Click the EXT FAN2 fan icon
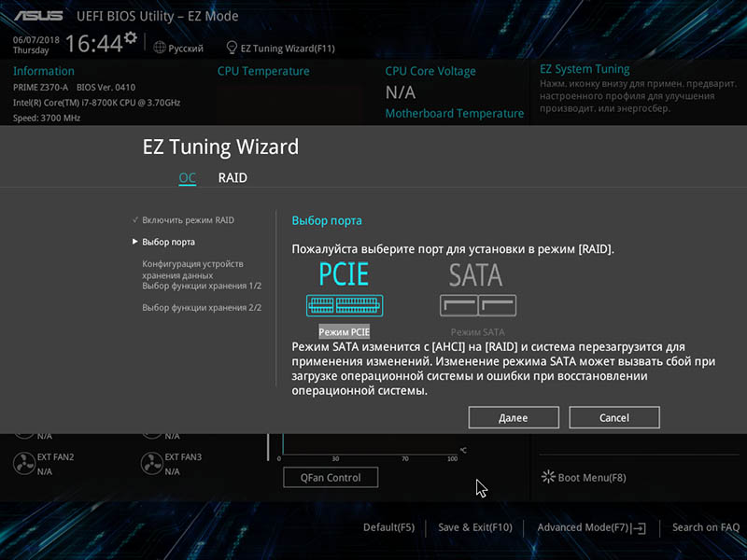The width and height of the screenshot is (747, 560). pyautogui.click(x=24, y=463)
